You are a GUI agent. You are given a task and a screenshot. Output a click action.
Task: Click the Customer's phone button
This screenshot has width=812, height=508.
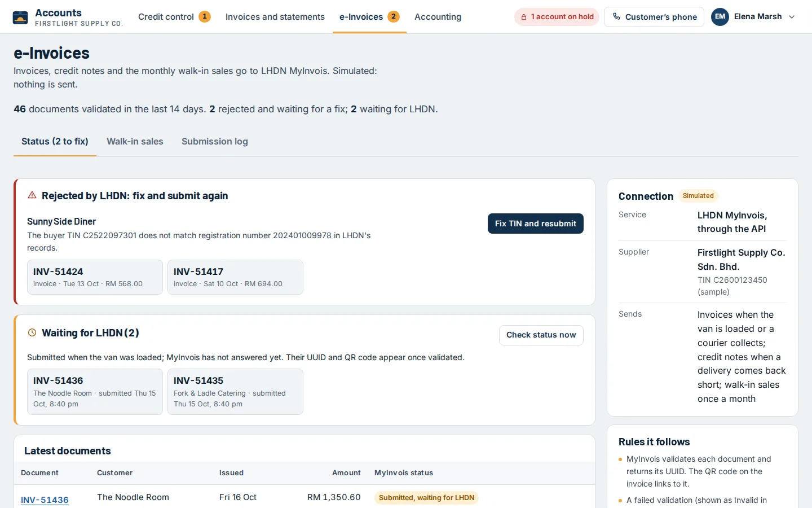pos(654,17)
